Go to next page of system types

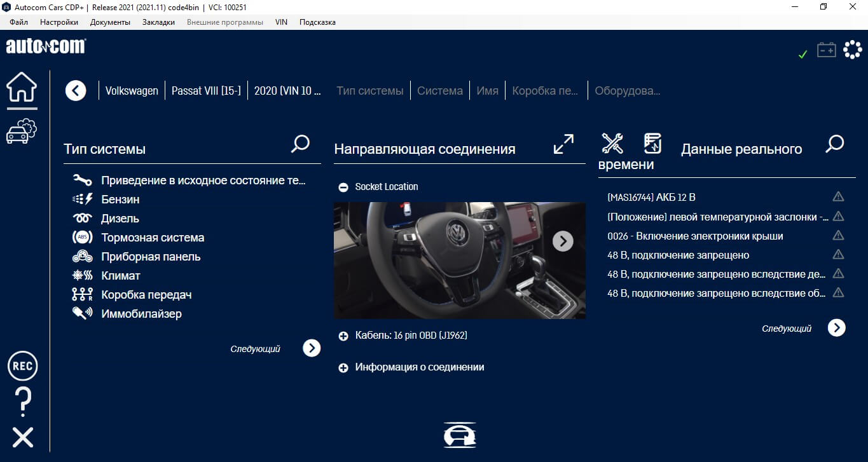(x=312, y=348)
